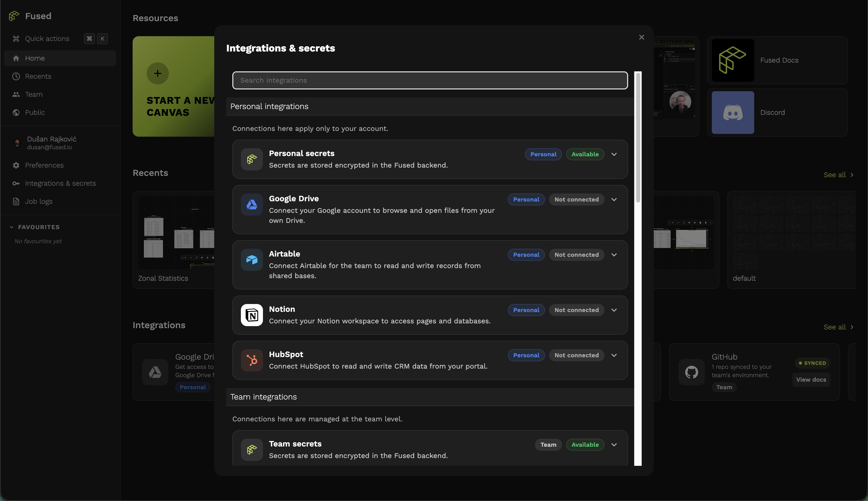
Task: Click the Notion icon in dialog
Action: coord(252,315)
